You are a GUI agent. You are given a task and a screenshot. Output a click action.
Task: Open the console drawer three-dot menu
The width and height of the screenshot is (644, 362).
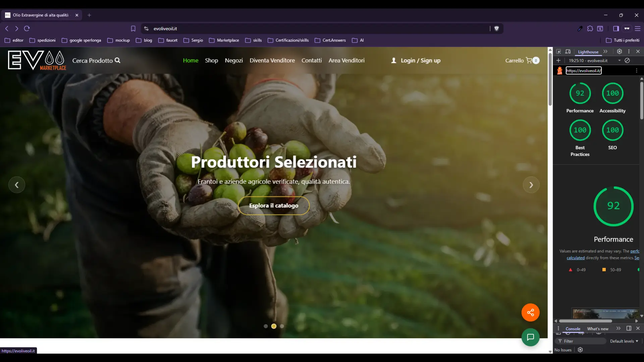tap(558, 328)
